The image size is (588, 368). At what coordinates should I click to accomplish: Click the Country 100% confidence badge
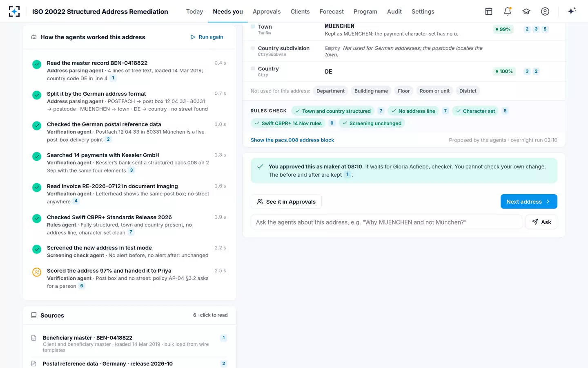click(x=504, y=72)
